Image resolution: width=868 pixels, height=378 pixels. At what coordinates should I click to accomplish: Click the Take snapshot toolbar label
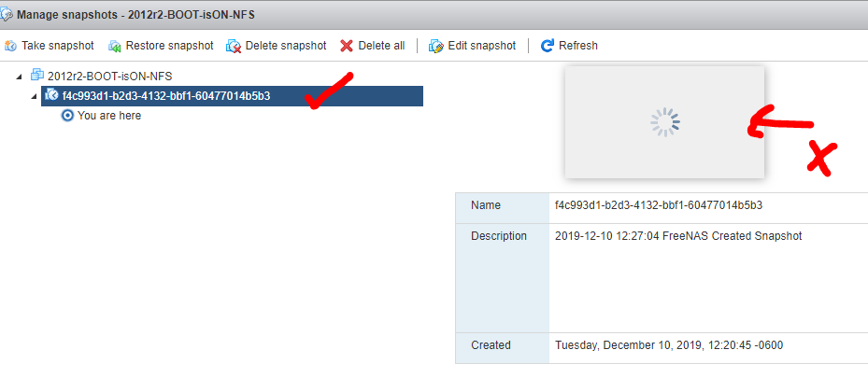(58, 46)
